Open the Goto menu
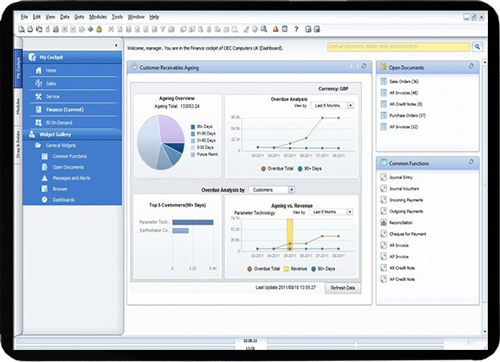 [x=79, y=17]
